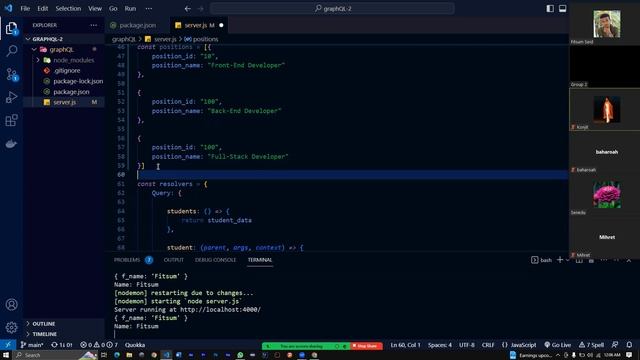Open the Edit menu
Image resolution: width=640 pixels, height=360 pixels.
click(42, 9)
